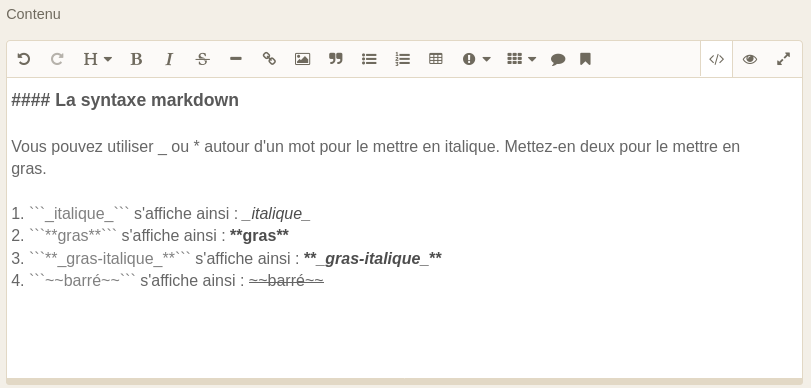Click the 'La syntaxe markdown' heading line
Image resolution: width=811 pixels, height=388 pixels.
(x=125, y=100)
